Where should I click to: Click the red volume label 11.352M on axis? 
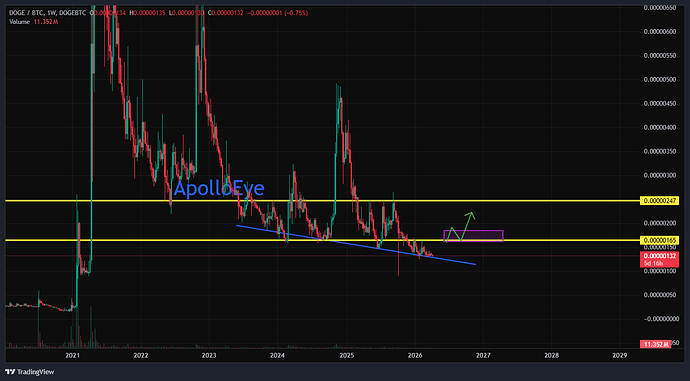click(x=656, y=344)
